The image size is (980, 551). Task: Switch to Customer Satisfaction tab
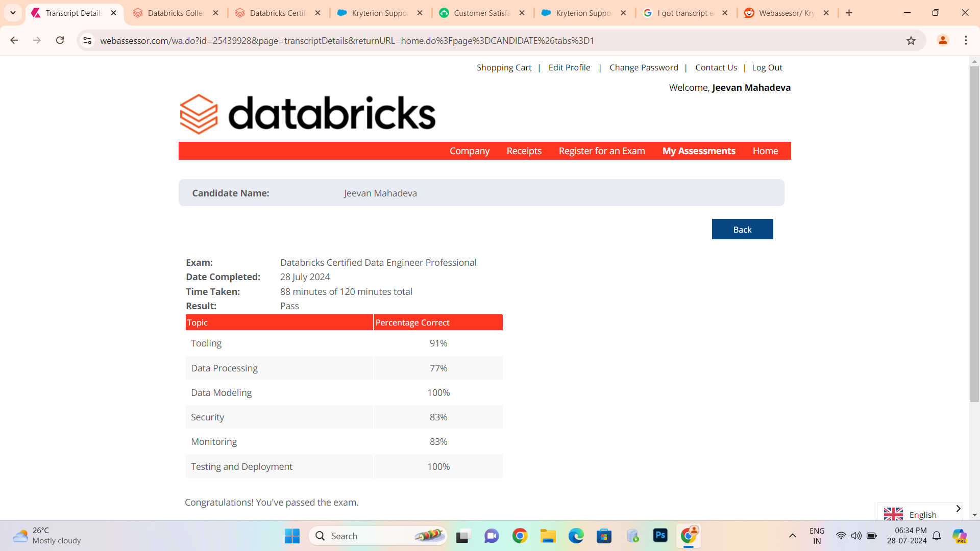482,13
